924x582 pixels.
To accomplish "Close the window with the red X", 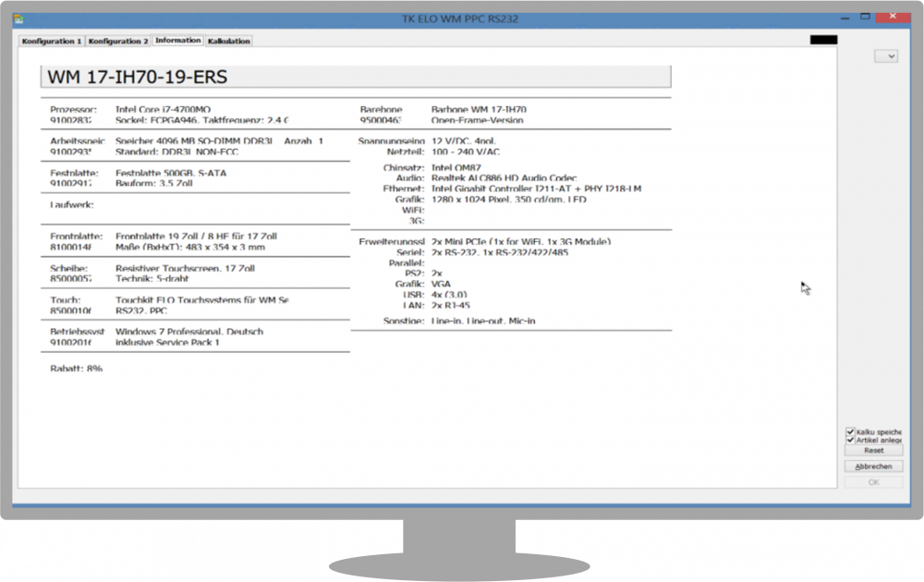I will point(894,17).
